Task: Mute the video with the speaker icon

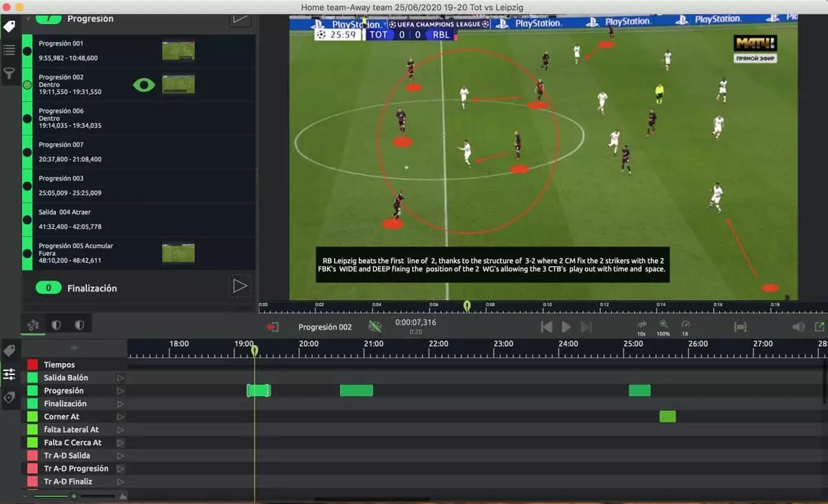Action: [798, 327]
